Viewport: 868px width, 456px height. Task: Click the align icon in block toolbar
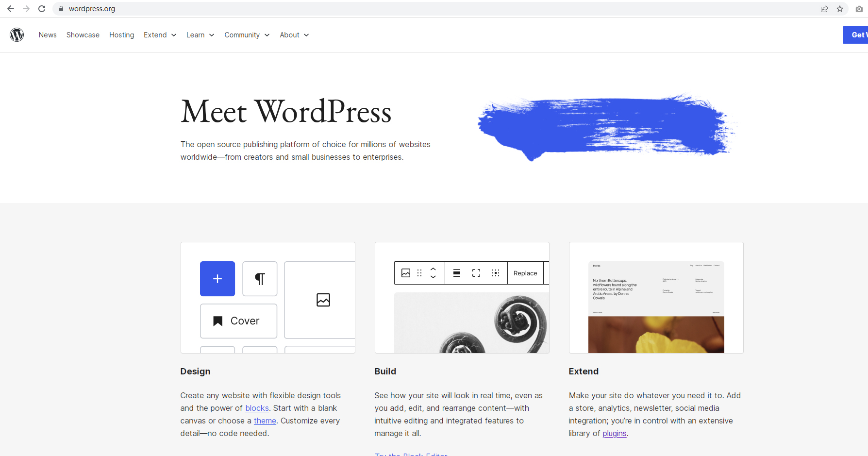457,273
